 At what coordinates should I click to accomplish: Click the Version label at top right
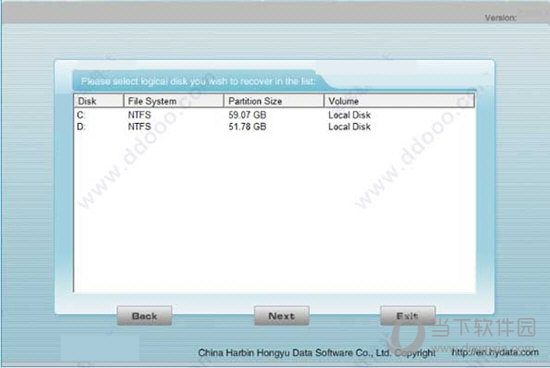tap(501, 18)
